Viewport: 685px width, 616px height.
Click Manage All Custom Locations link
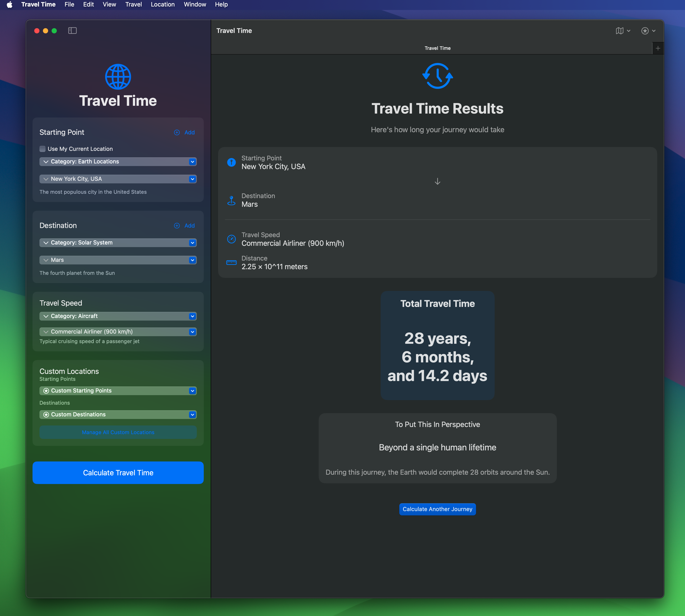pos(118,432)
